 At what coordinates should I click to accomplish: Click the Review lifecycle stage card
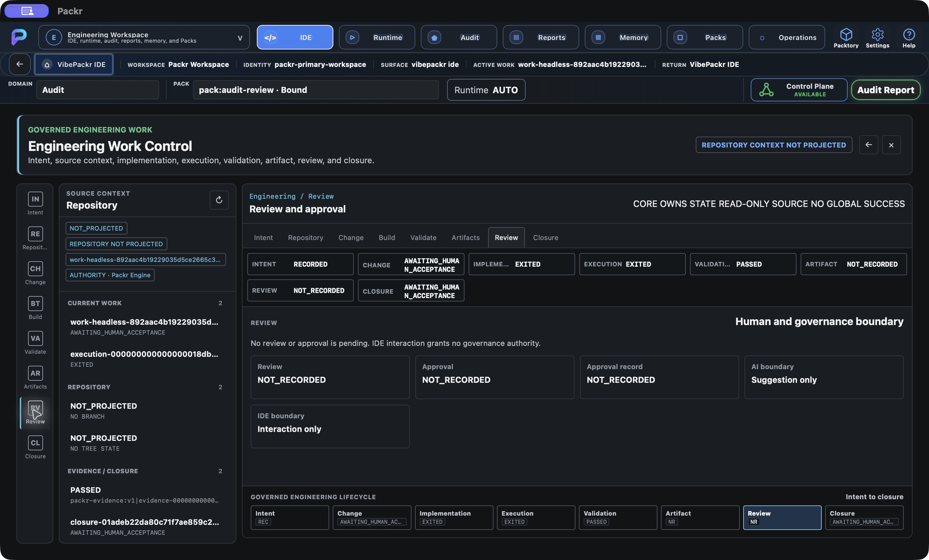[782, 517]
